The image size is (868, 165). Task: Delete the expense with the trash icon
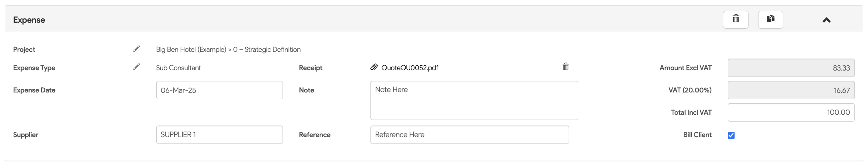735,19
